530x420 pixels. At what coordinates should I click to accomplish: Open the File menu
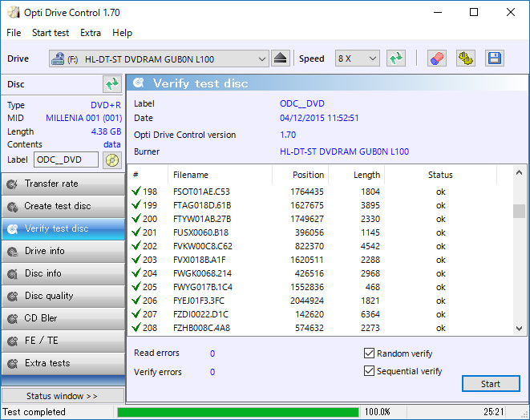tap(14, 33)
